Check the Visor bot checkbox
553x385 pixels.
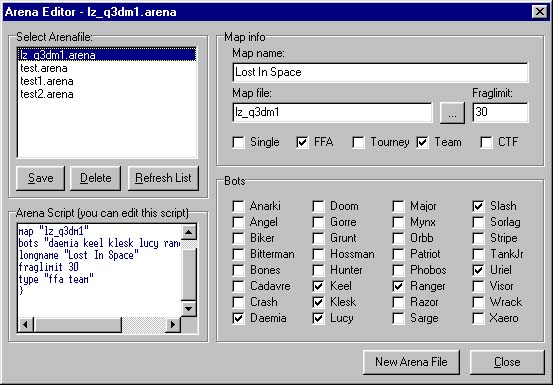[x=479, y=286]
